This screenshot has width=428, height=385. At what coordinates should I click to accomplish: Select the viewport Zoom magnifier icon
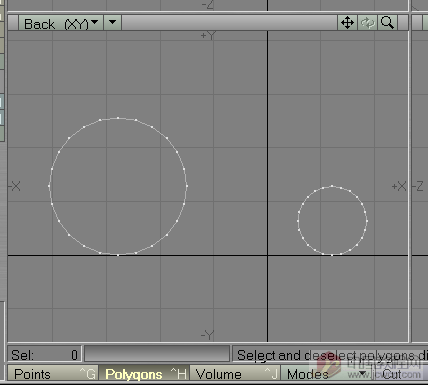[x=387, y=23]
